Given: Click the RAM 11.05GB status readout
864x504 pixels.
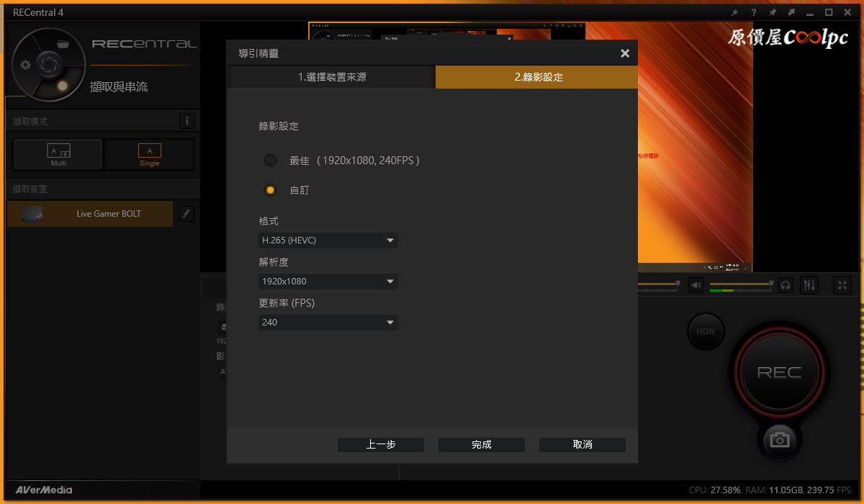Looking at the screenshot, I should [774, 490].
